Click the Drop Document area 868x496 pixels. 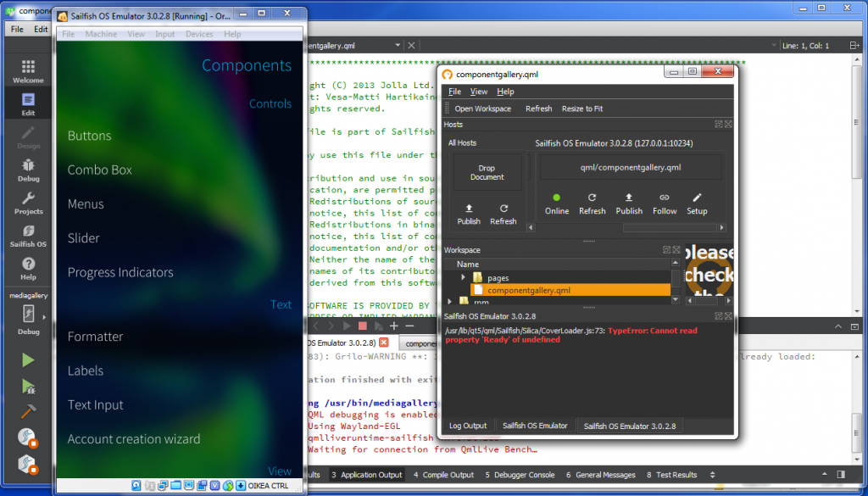click(x=487, y=172)
